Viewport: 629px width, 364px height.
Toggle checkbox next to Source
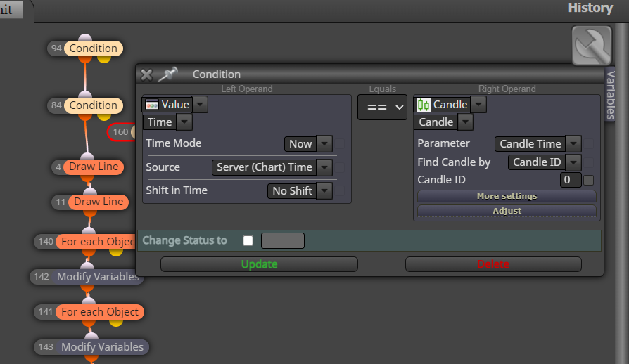(x=340, y=167)
